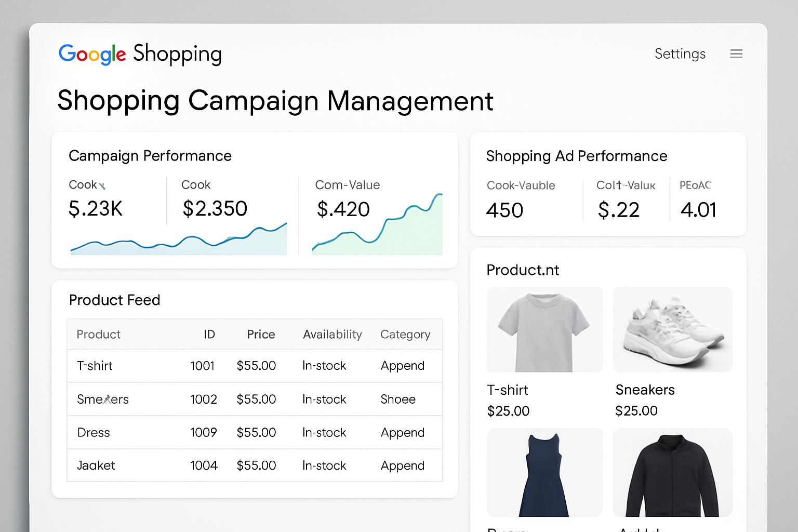Open the hamburger menu icon
This screenshot has width=798, height=532.
point(736,54)
